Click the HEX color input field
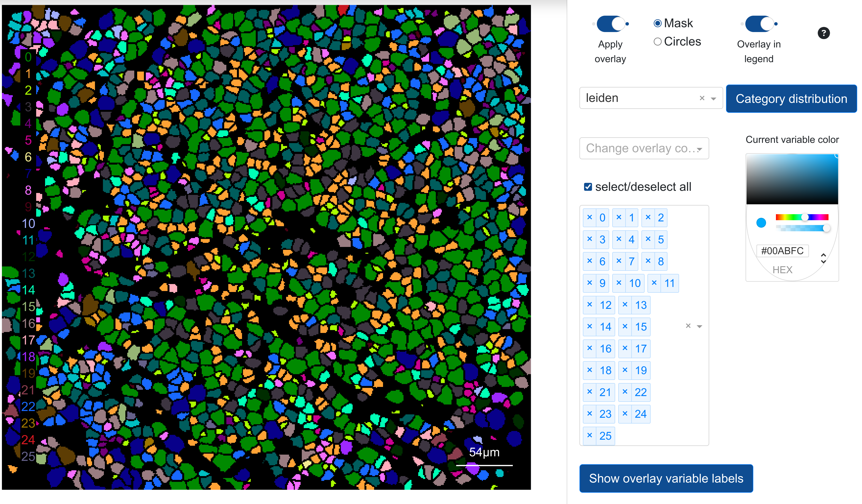862x504 pixels. pyautogui.click(x=782, y=251)
